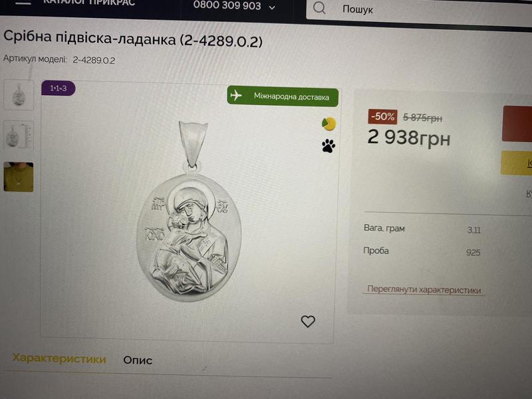
Task: Add pendant to favorites with heart icon
Action: (308, 321)
